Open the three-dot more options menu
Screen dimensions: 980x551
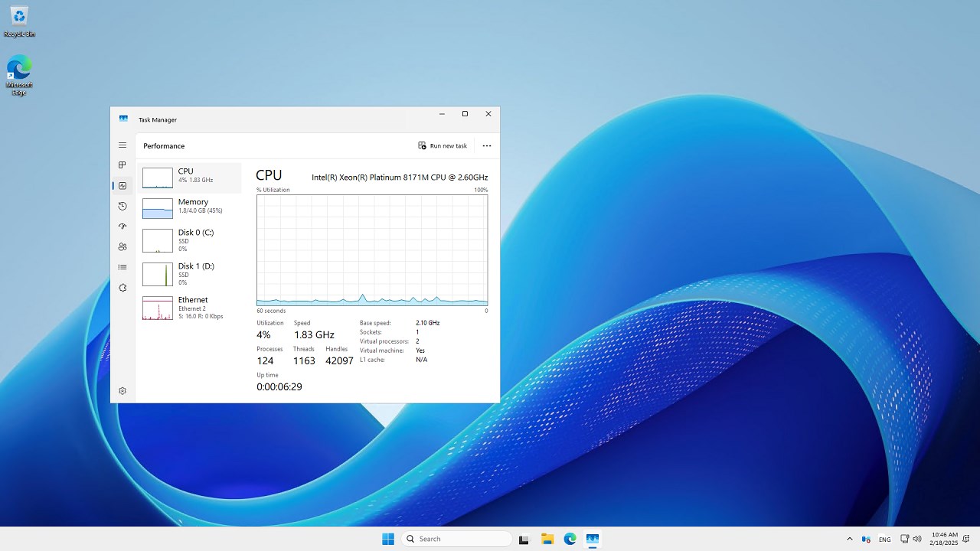pyautogui.click(x=487, y=145)
